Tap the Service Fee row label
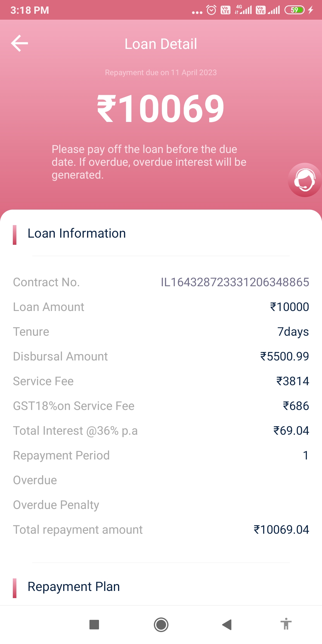The image size is (322, 644). 44,381
